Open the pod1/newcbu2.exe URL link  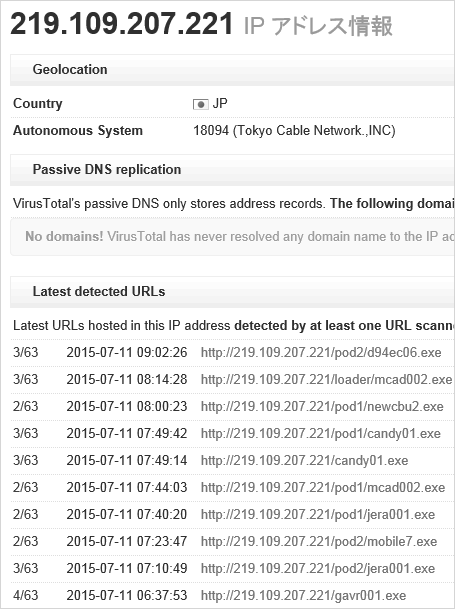tap(322, 406)
